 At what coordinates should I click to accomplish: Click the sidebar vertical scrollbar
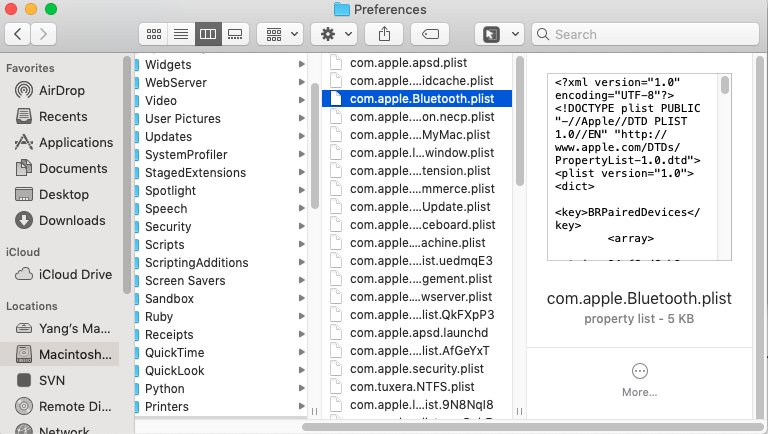click(127, 174)
